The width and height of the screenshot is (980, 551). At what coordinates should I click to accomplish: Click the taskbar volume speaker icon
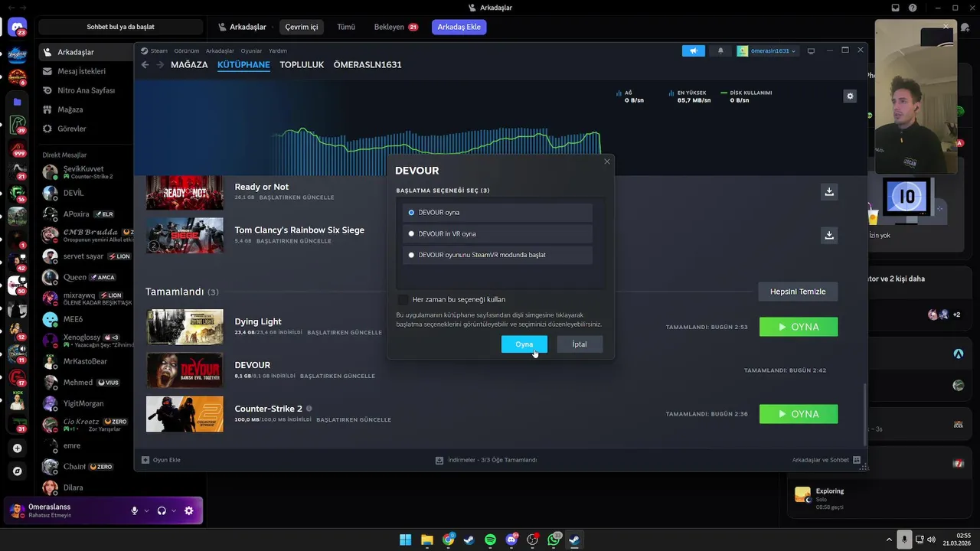[x=931, y=540]
